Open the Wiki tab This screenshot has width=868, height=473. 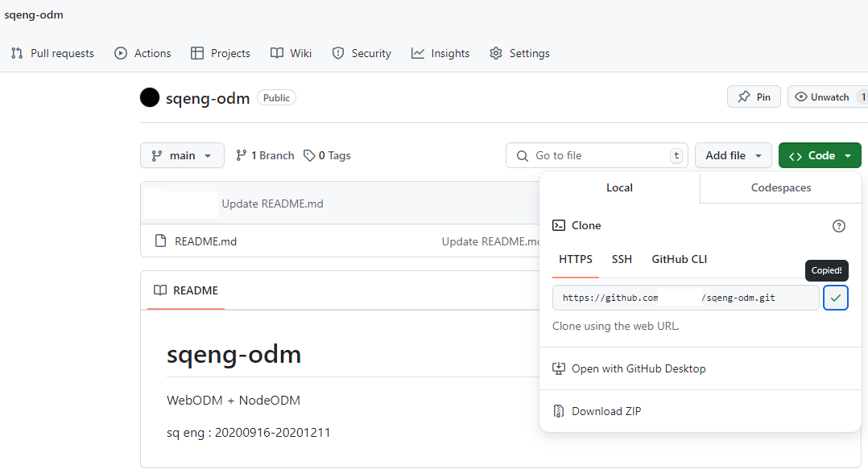click(291, 53)
